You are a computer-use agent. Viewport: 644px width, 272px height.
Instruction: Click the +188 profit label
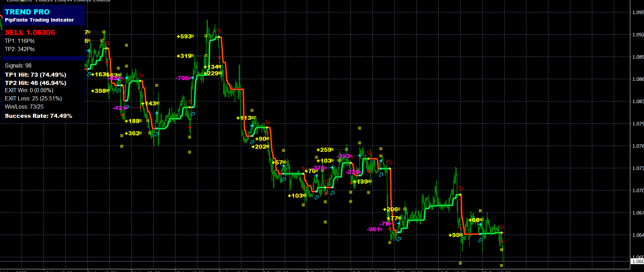(x=132, y=121)
